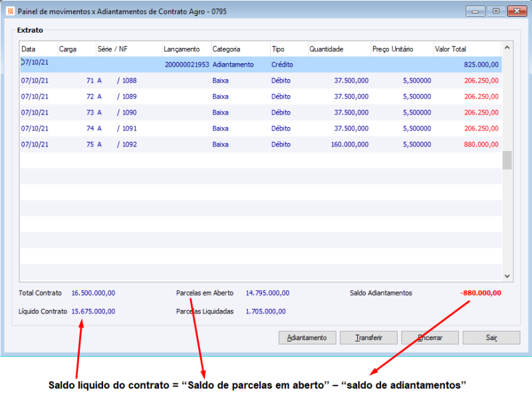Click the Quantidade column header

(339, 49)
